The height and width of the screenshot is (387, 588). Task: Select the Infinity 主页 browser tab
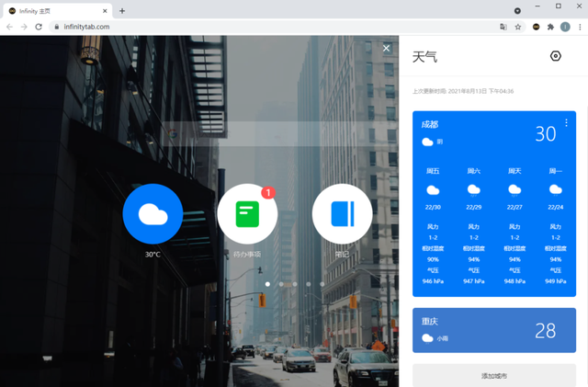58,11
